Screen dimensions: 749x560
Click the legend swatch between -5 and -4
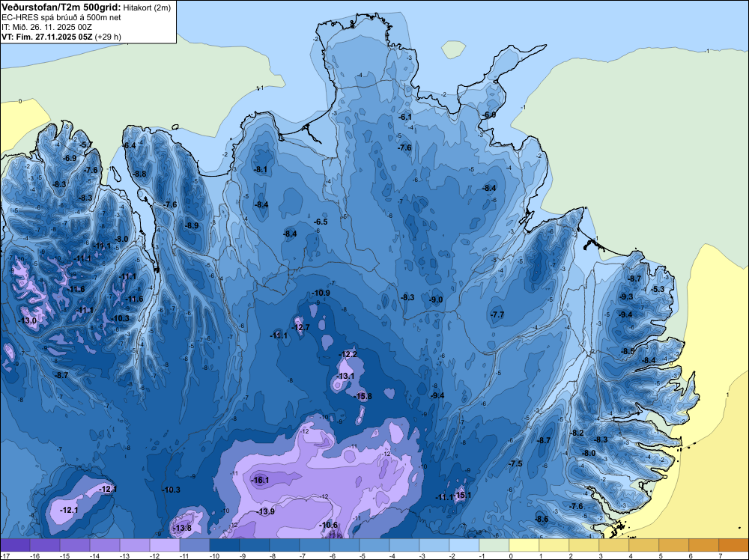[x=374, y=545]
